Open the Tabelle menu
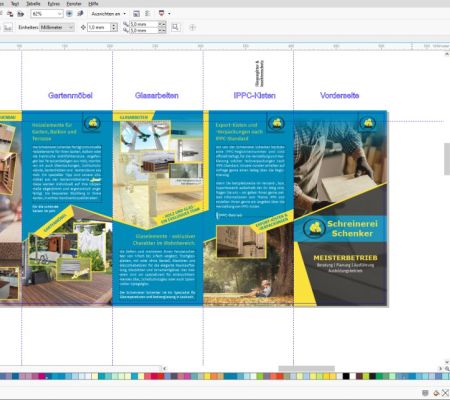This screenshot has width=450, height=400. tap(33, 4)
